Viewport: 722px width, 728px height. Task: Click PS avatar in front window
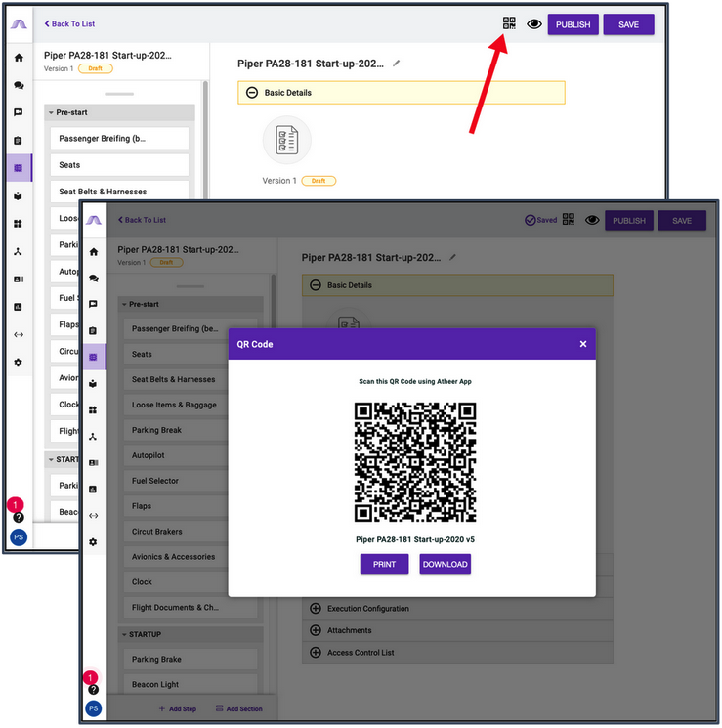click(94, 708)
